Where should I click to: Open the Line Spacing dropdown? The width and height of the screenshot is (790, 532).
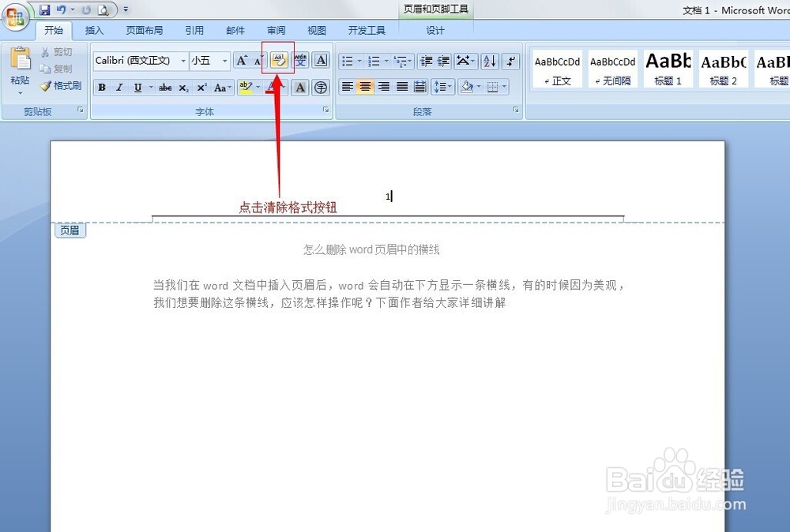[442, 87]
